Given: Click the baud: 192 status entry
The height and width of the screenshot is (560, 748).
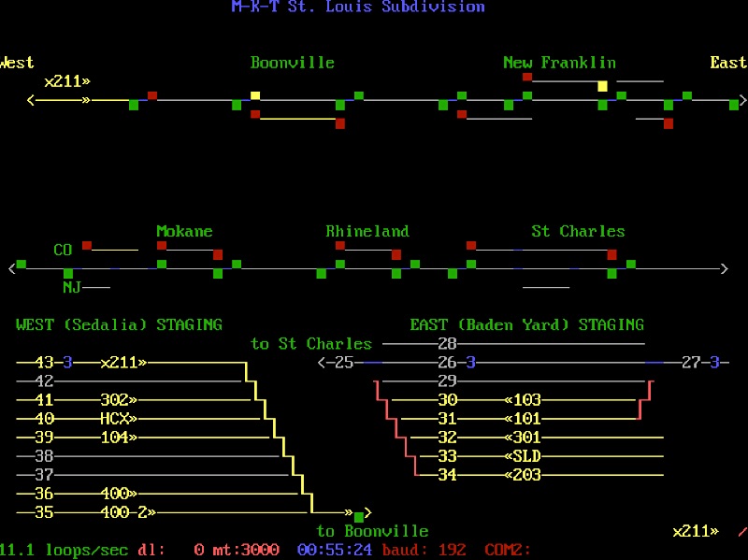Looking at the screenshot, I should tap(424, 550).
